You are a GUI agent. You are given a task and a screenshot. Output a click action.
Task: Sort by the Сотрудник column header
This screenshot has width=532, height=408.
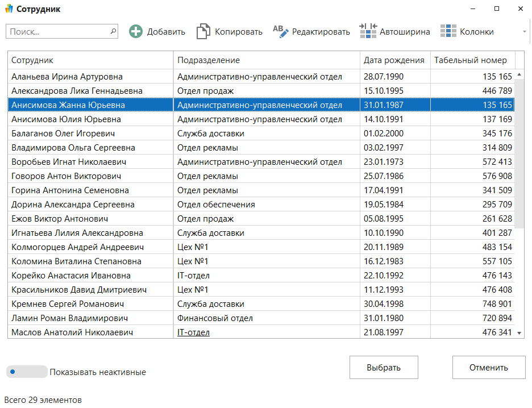point(91,60)
